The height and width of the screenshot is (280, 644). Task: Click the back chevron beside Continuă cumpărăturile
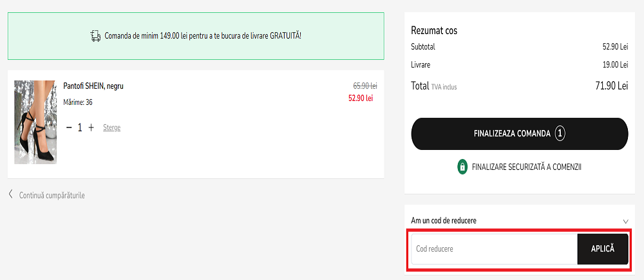click(x=11, y=194)
